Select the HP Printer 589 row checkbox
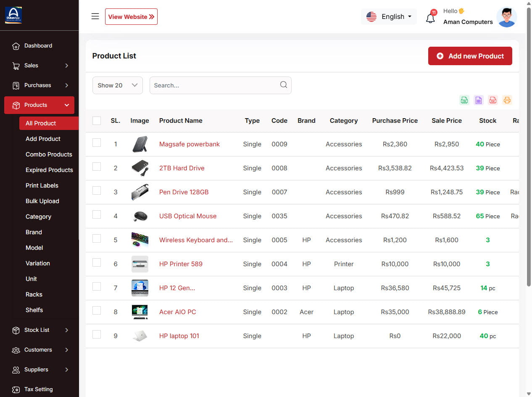Image resolution: width=532 pixels, height=397 pixels. 97,262
